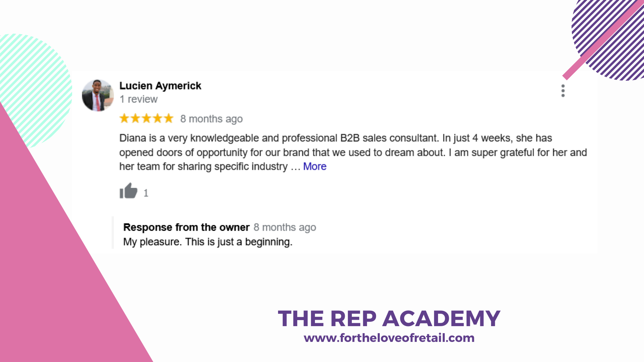The width and height of the screenshot is (644, 362).
Task: Expand the review with the More link
Action: (315, 167)
